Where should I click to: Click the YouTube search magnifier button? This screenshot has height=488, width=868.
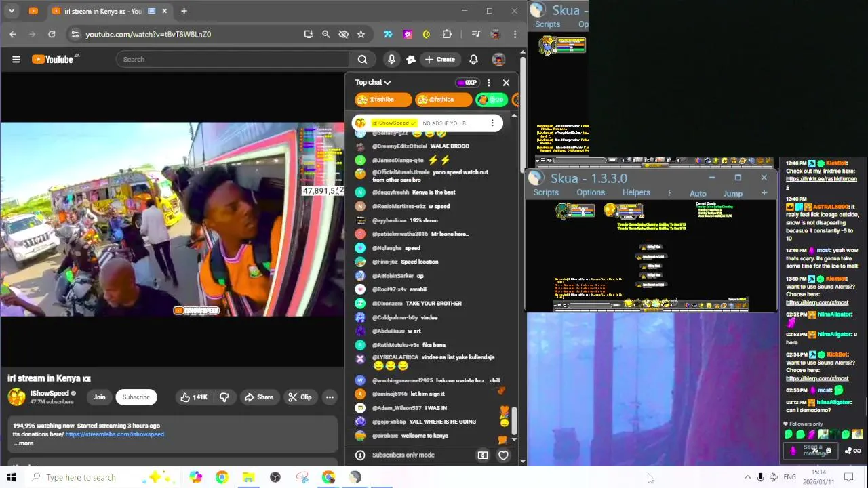tap(363, 60)
